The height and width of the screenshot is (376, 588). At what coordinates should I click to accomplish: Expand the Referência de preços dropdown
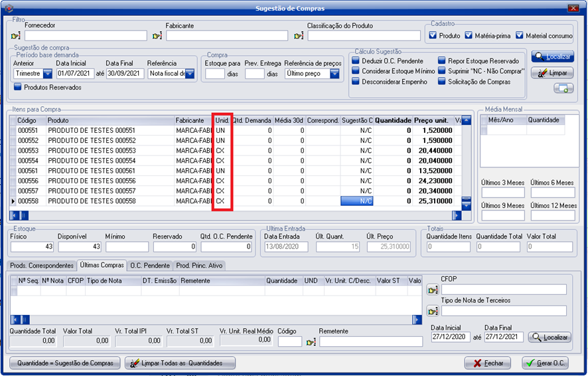click(x=334, y=74)
